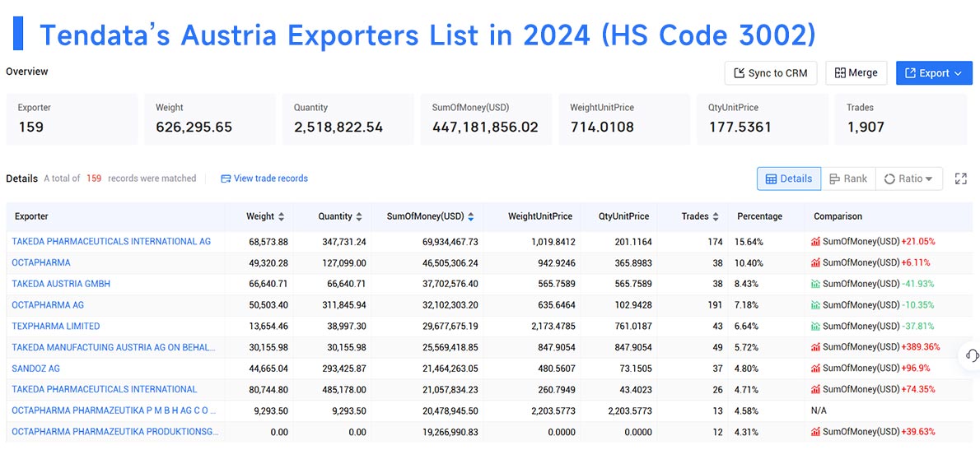
Task: Open OCTAPHARMA PHARMAZEUTIKA P M B H exporter
Action: (114, 410)
